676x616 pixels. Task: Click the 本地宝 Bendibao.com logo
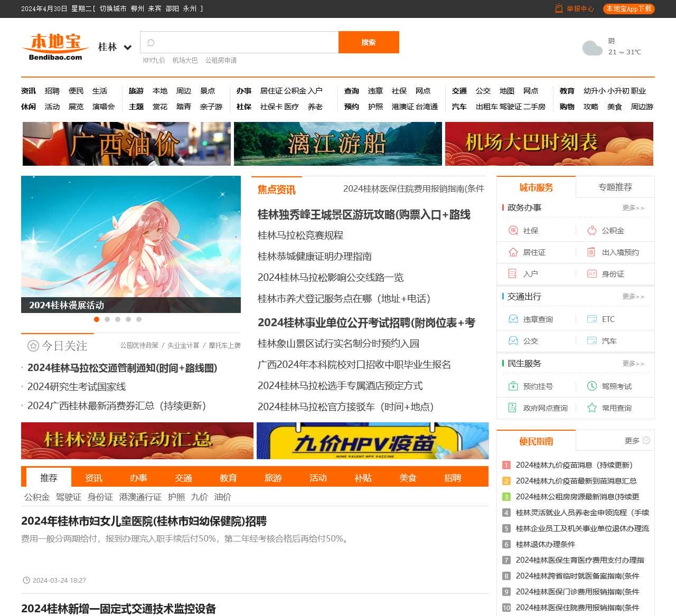pyautogui.click(x=55, y=47)
